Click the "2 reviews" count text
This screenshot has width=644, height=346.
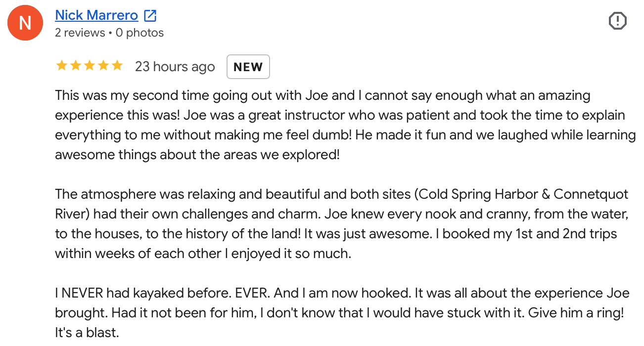click(x=80, y=33)
